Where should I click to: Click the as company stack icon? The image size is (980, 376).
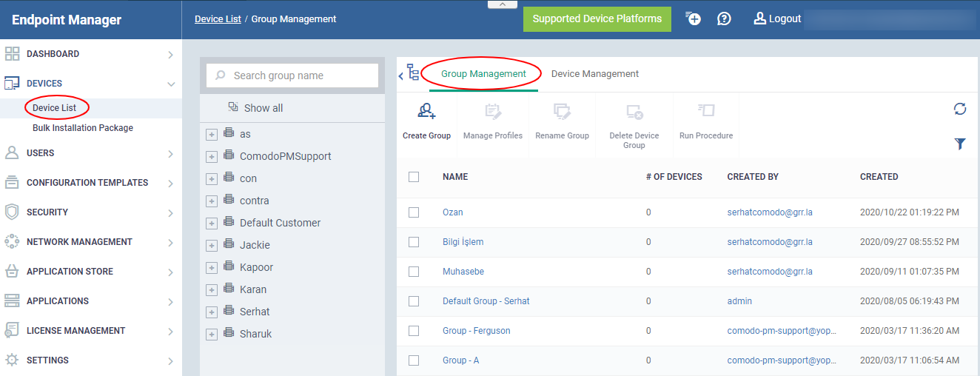(x=229, y=134)
